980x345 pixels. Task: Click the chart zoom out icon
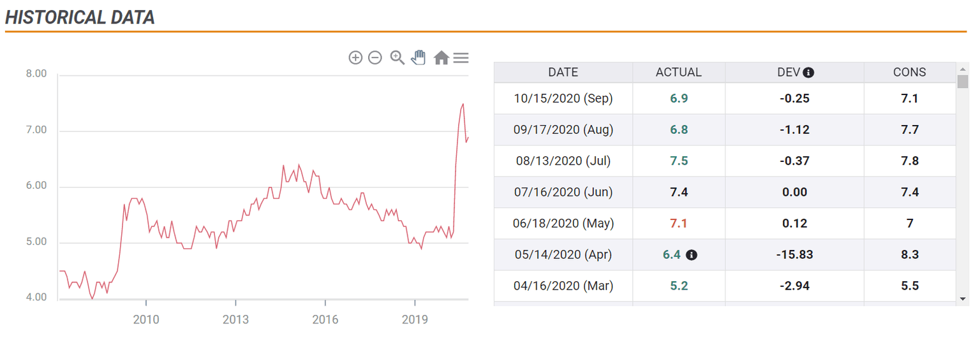(375, 58)
